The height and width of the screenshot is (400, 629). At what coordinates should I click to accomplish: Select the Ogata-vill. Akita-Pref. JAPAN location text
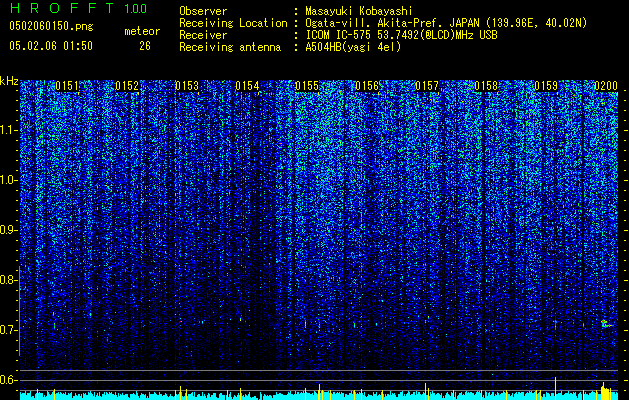coord(446,23)
